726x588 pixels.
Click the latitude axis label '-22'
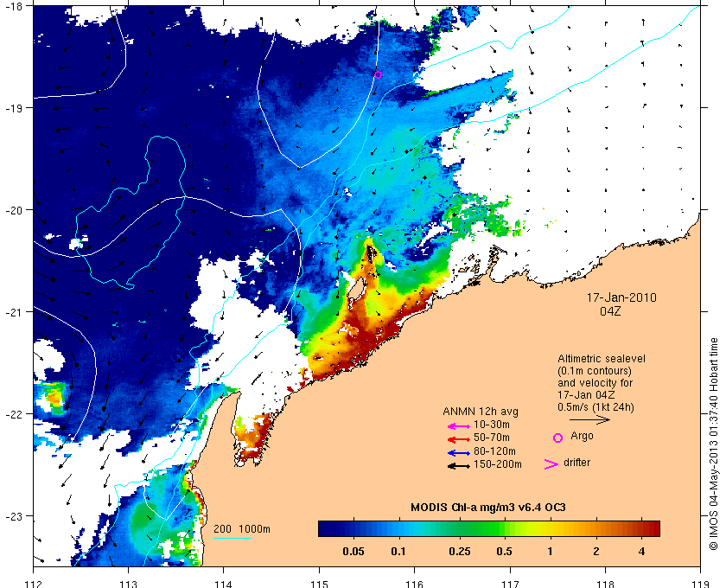(12, 414)
